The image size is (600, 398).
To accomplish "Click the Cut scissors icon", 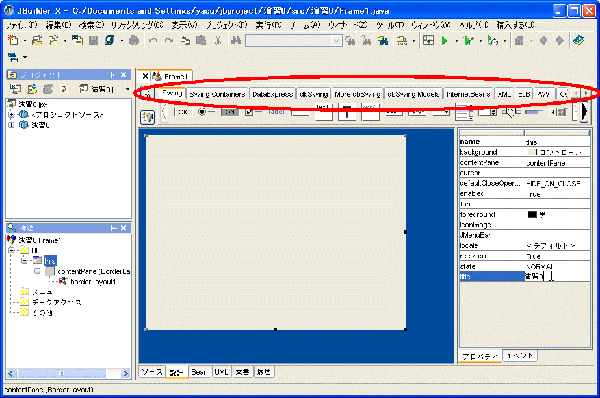I will click(x=218, y=41).
